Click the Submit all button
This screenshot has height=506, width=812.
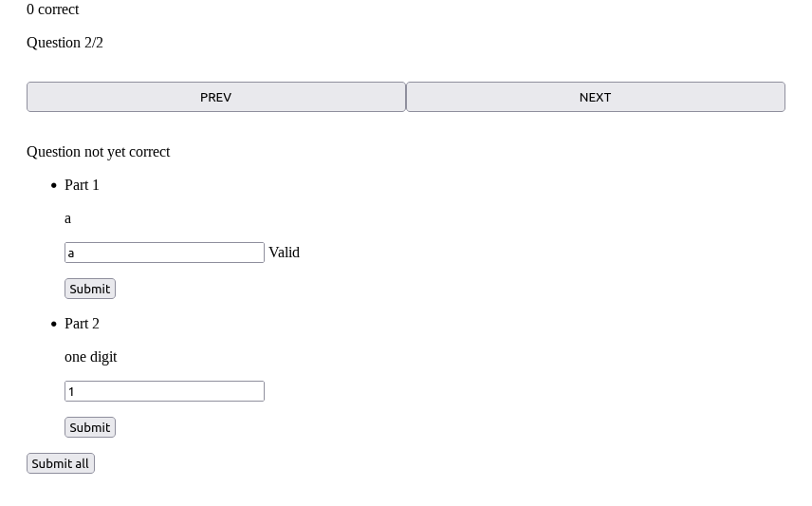coord(60,463)
